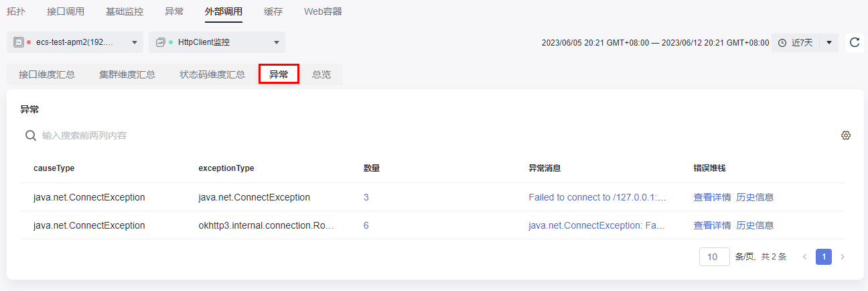Switch to the 接口调用 tab

66,11
